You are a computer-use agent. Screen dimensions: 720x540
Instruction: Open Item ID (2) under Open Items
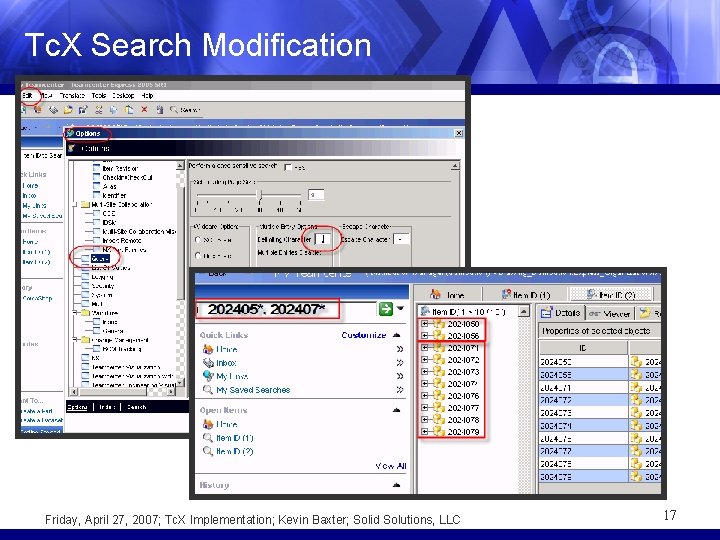coord(235,451)
